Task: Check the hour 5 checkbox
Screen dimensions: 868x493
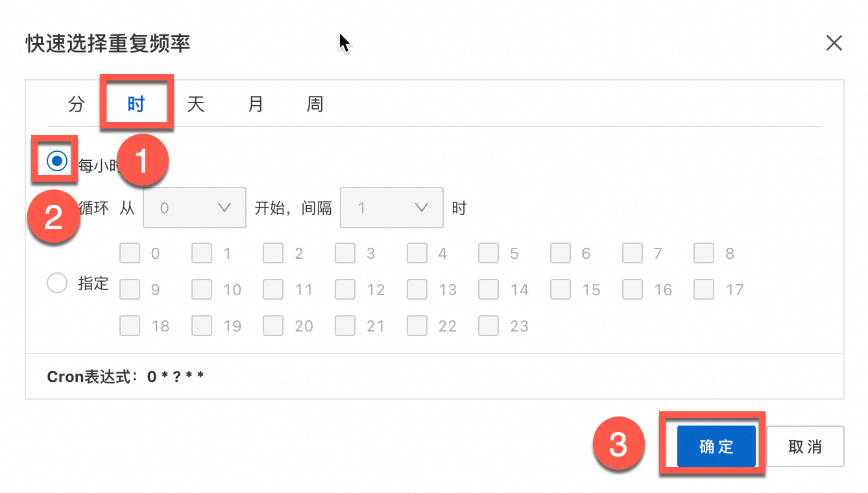Action: tap(488, 253)
